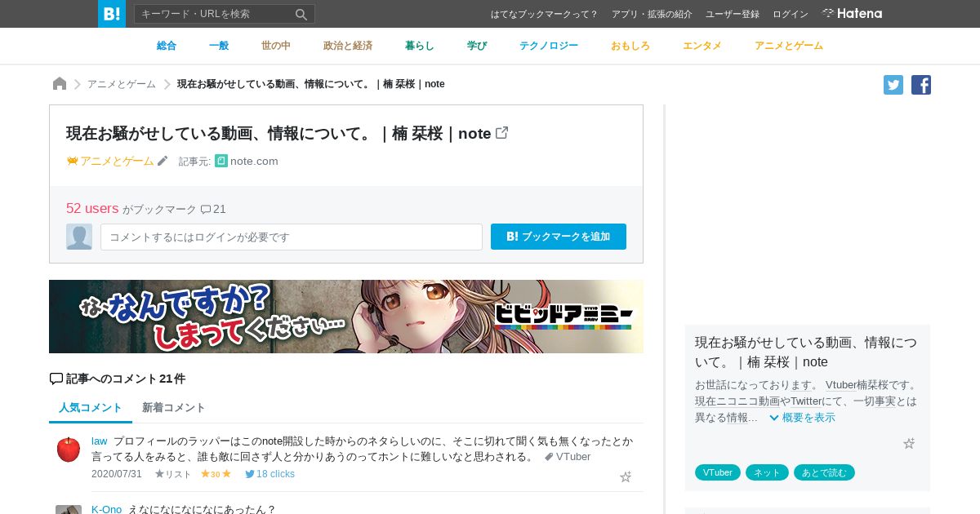Click the 52 users bookmark count
The width and height of the screenshot is (980, 514).
pos(92,209)
